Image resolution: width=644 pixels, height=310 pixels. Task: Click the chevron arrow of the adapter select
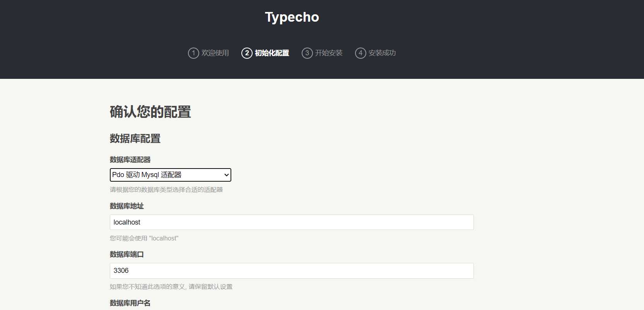point(227,175)
